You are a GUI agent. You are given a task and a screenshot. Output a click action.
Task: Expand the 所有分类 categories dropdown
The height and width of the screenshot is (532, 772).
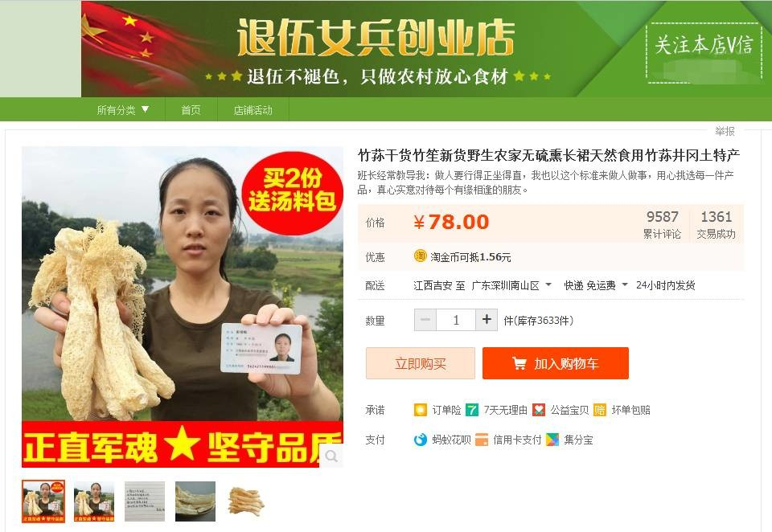tap(122, 110)
